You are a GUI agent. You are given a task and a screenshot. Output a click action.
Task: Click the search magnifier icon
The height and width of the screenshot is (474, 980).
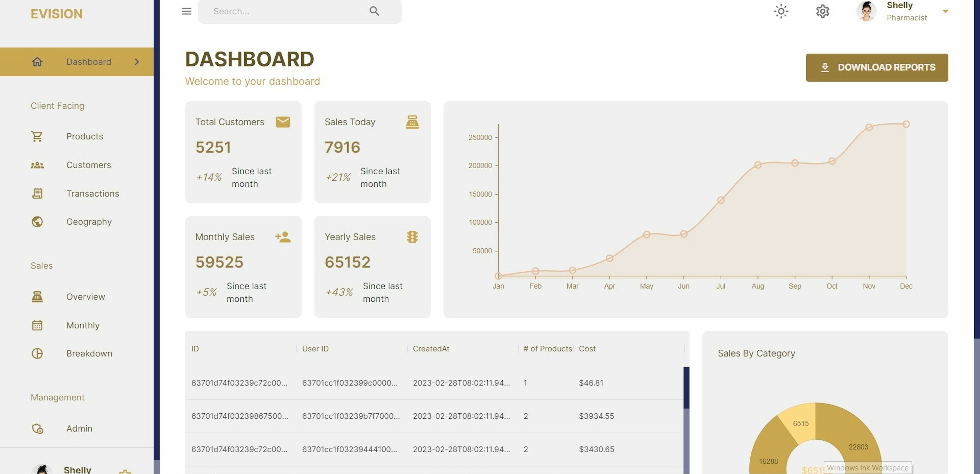click(x=374, y=11)
